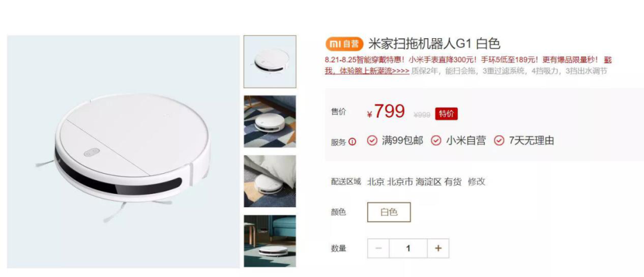Viewport: 644px width, 277px height.
Task: Click the product title 米家扫拖机器人G1 白色
Action: click(x=434, y=44)
